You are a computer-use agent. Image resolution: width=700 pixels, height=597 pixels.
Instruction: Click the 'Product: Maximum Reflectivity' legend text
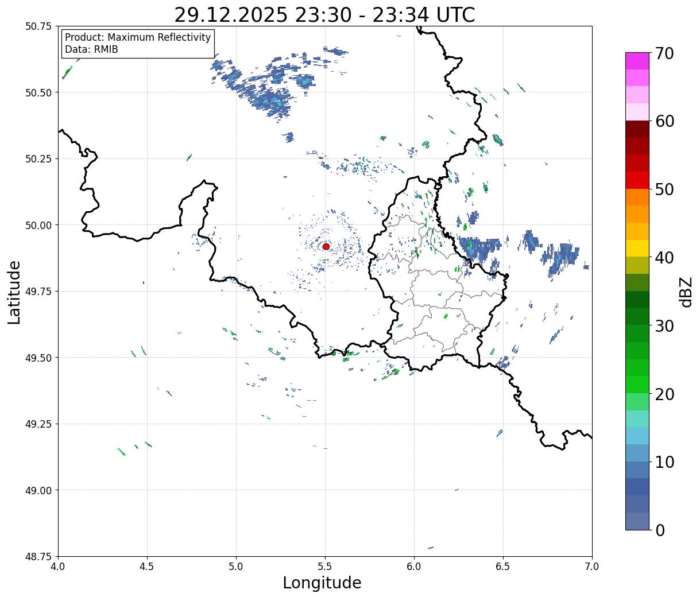(138, 37)
